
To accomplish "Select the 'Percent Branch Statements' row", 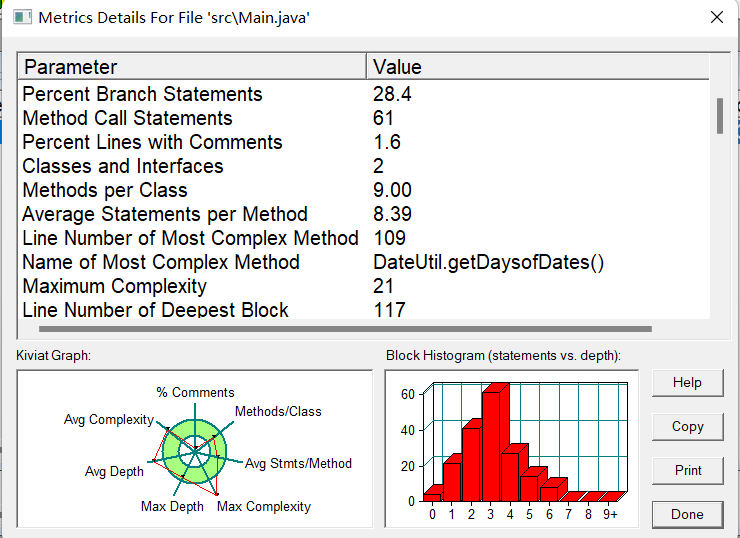I will pos(364,94).
